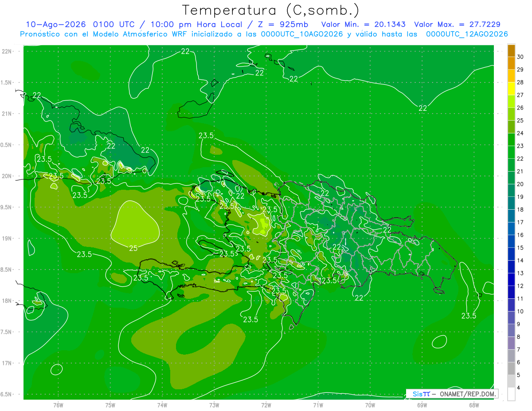Click 'Valor Max. = 27.7229' value
Viewport: 532px width, 411px height.
click(x=458, y=24)
